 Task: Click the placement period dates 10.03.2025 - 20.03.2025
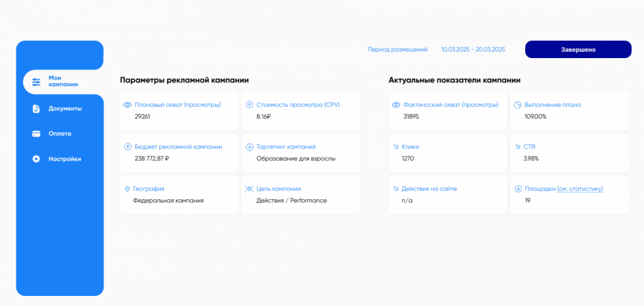click(x=473, y=49)
